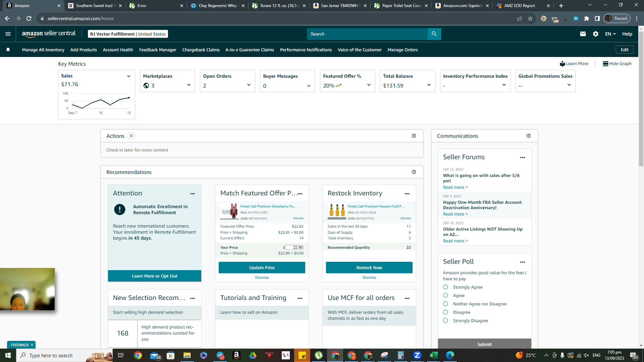Viewport: 644px width, 362px height.
Task: Select Neither Agree nor Disagree option
Action: pyautogui.click(x=445, y=304)
